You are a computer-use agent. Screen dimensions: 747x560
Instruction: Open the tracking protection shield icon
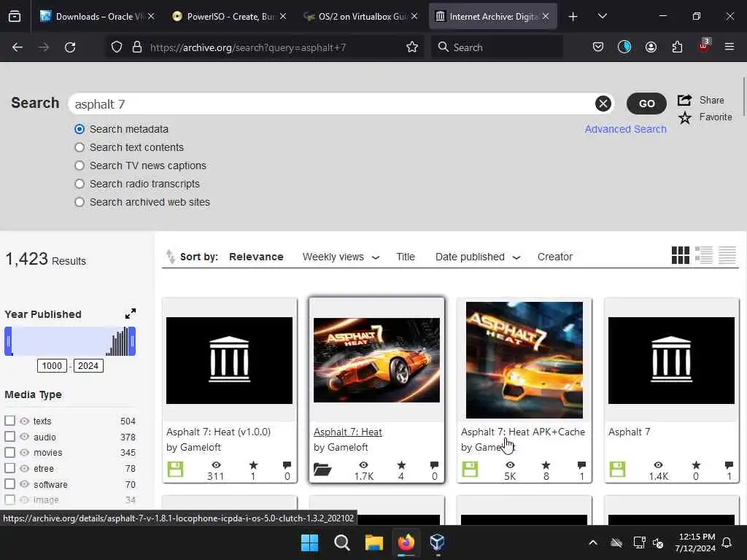coord(117,47)
